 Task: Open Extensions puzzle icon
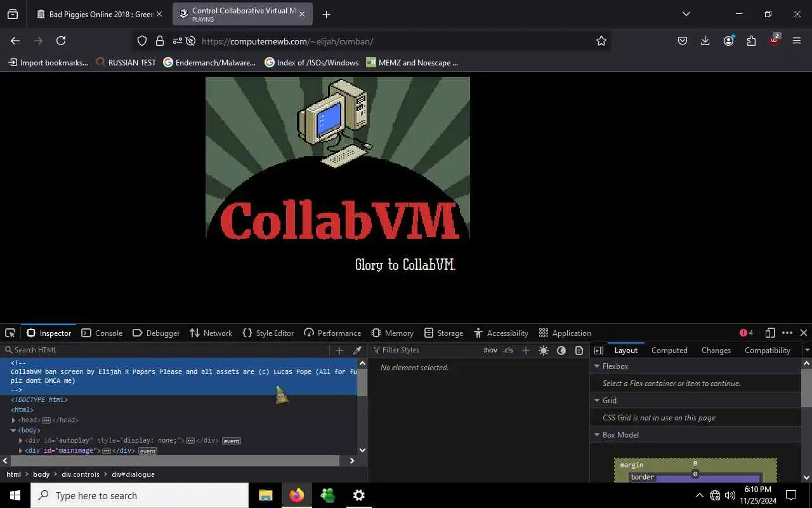coord(751,41)
